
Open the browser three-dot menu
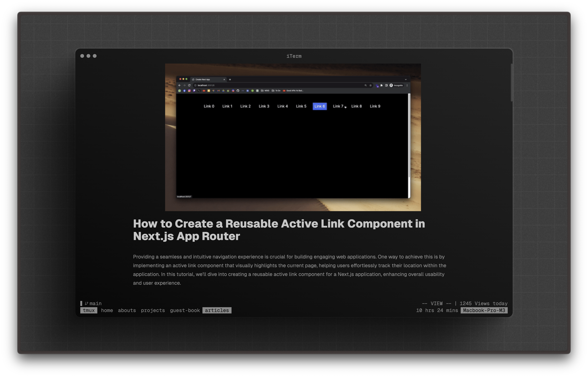[x=407, y=85]
